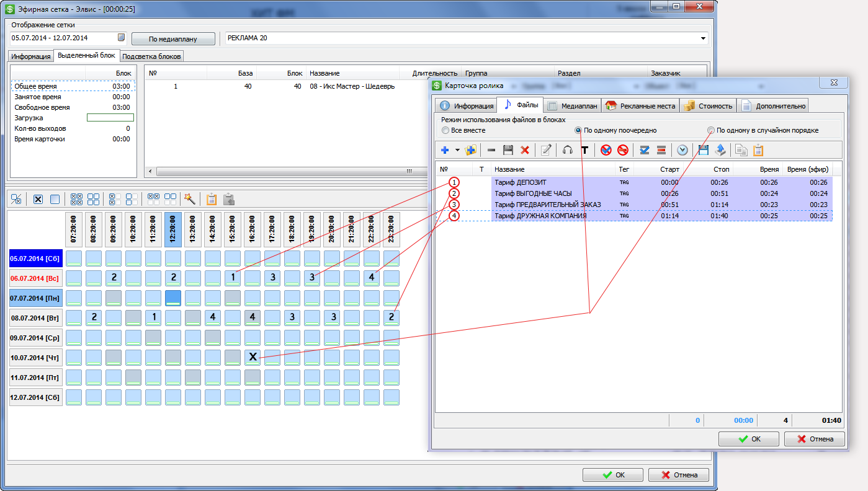Click the single X-marked box icon

(x=38, y=199)
